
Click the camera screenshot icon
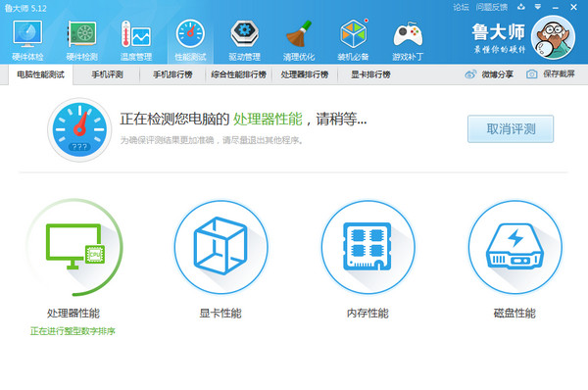(531, 73)
